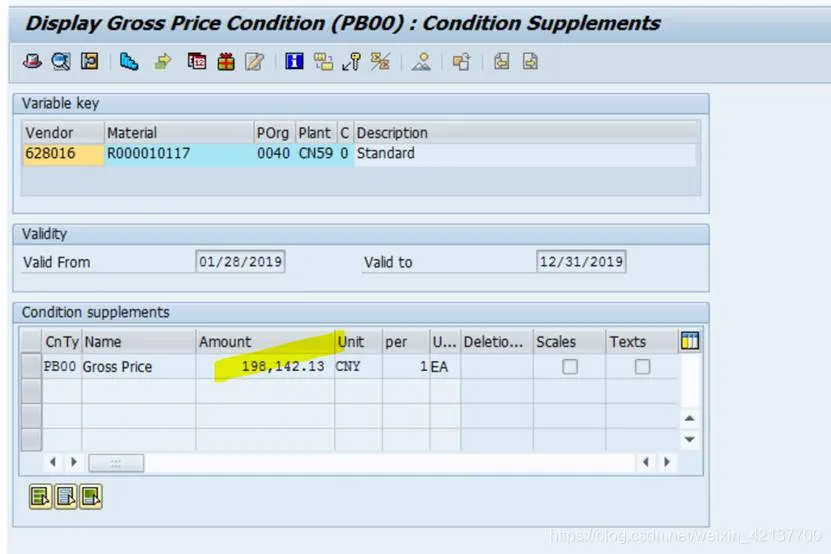Click the horizontal scrollbar thumb
The height and width of the screenshot is (554, 831).
pos(116,463)
